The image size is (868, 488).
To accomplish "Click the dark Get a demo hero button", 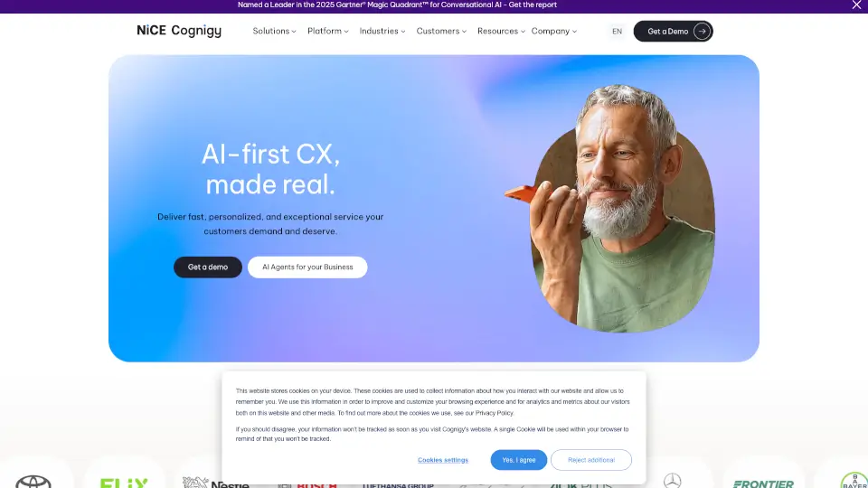I will 208,267.
